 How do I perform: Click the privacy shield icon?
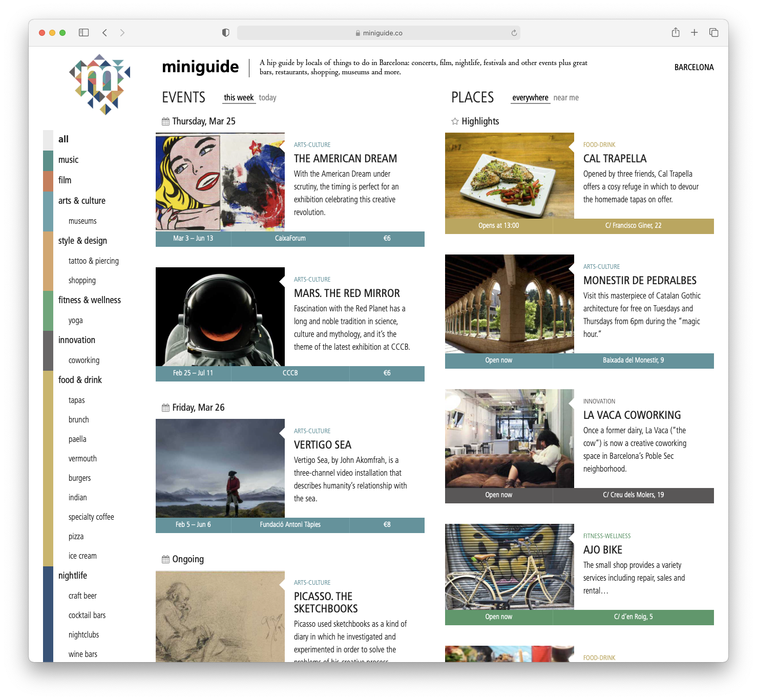point(225,33)
